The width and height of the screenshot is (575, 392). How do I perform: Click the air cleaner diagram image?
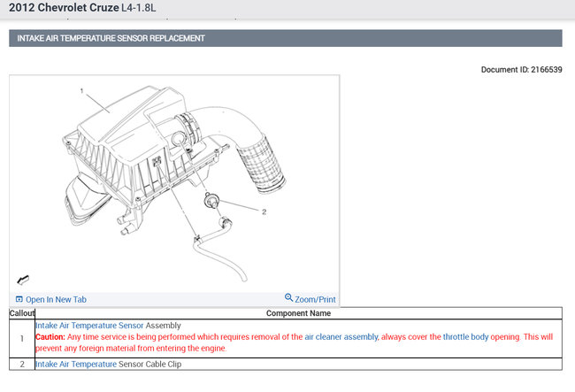pyautogui.click(x=174, y=183)
